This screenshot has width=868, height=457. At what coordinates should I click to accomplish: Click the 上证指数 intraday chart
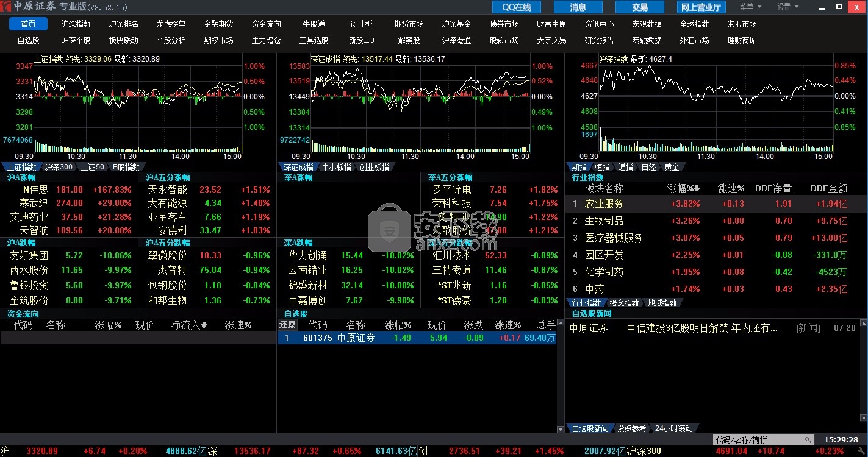138,108
